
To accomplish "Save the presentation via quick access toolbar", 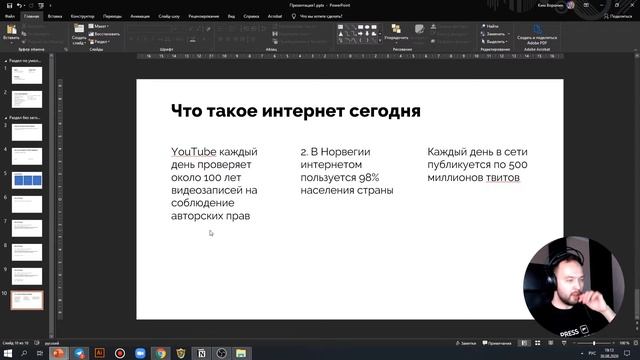I will [x=9, y=6].
